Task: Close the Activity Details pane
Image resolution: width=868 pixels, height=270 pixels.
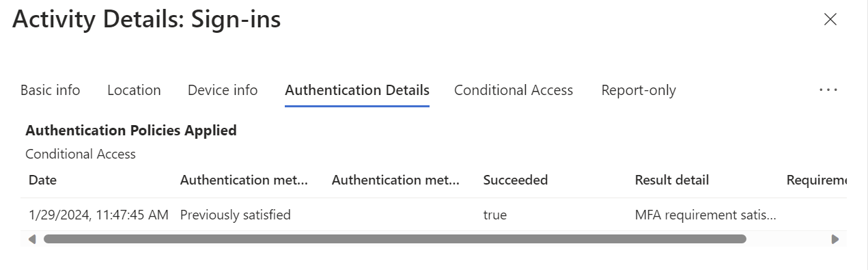Action: pyautogui.click(x=830, y=19)
